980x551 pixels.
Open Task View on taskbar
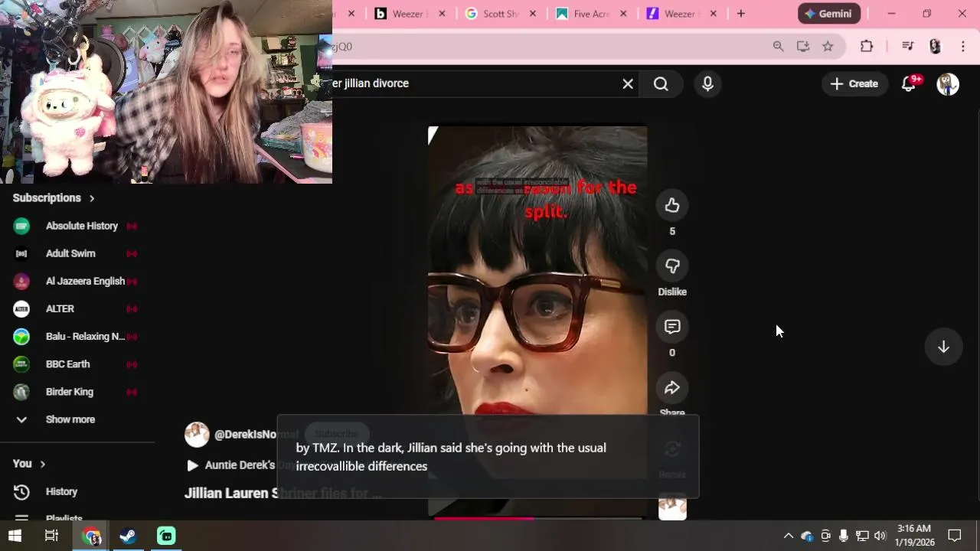tap(51, 536)
